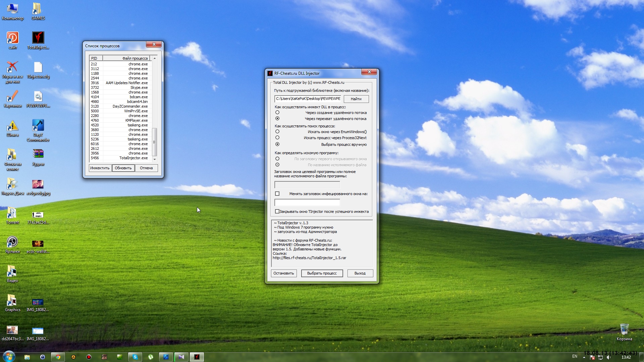Screen dimensions: 644x362
Task: Open the Шняга folder icon
Action: tap(12, 128)
